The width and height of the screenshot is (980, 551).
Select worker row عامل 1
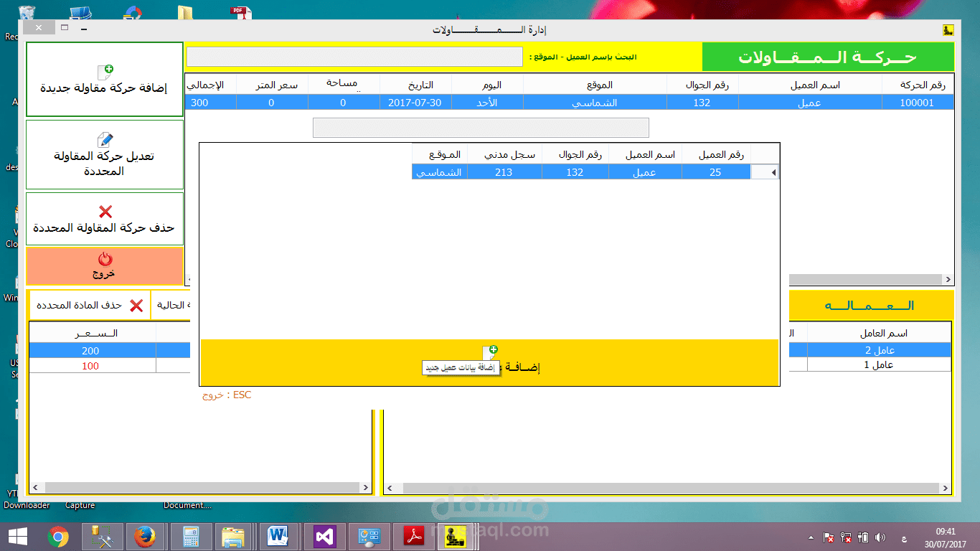[879, 364]
